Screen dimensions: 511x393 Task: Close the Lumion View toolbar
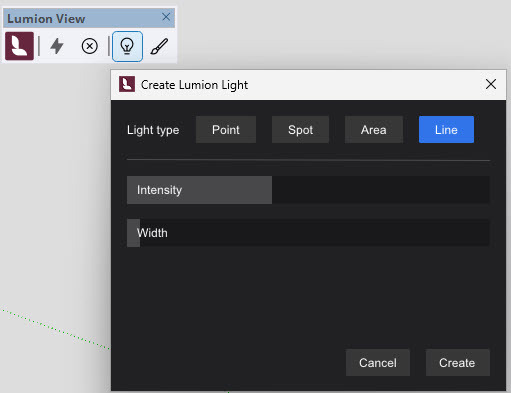click(x=166, y=17)
